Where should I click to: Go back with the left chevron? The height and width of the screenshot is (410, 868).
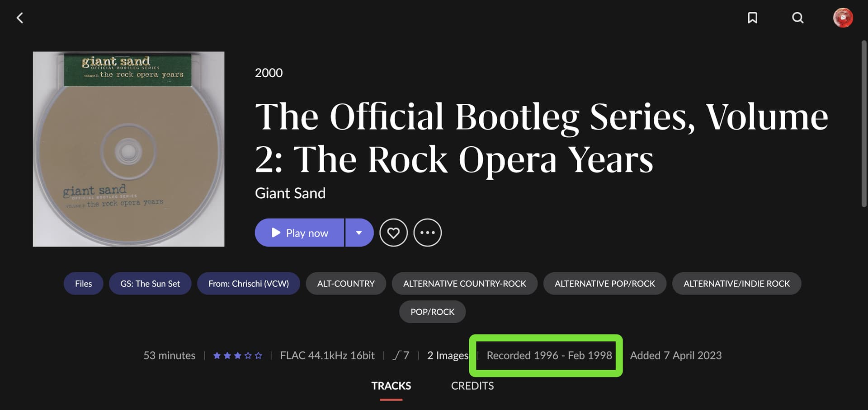pos(20,18)
